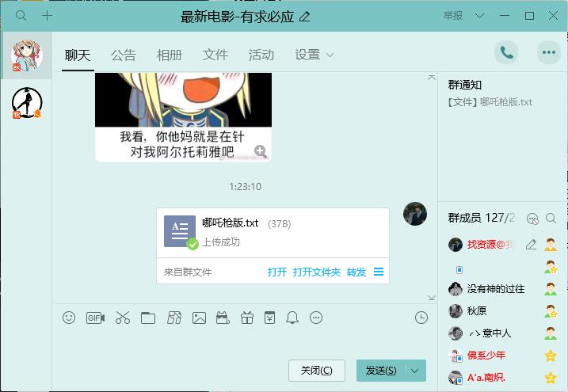Image resolution: width=568 pixels, height=392 pixels.
Task: Click the plus icon in title bar
Action: [47, 16]
